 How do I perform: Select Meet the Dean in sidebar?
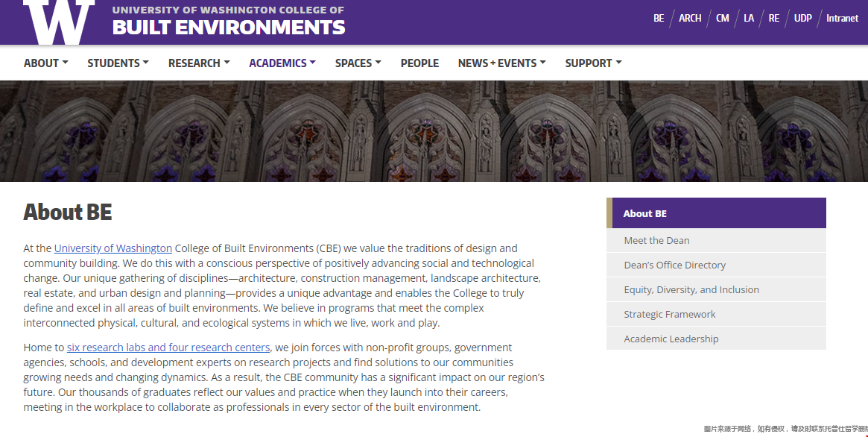656,240
